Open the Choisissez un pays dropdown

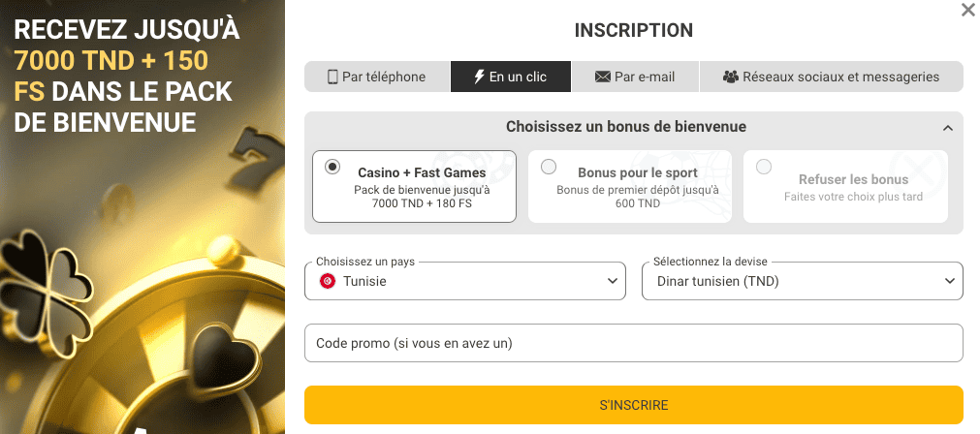(465, 281)
